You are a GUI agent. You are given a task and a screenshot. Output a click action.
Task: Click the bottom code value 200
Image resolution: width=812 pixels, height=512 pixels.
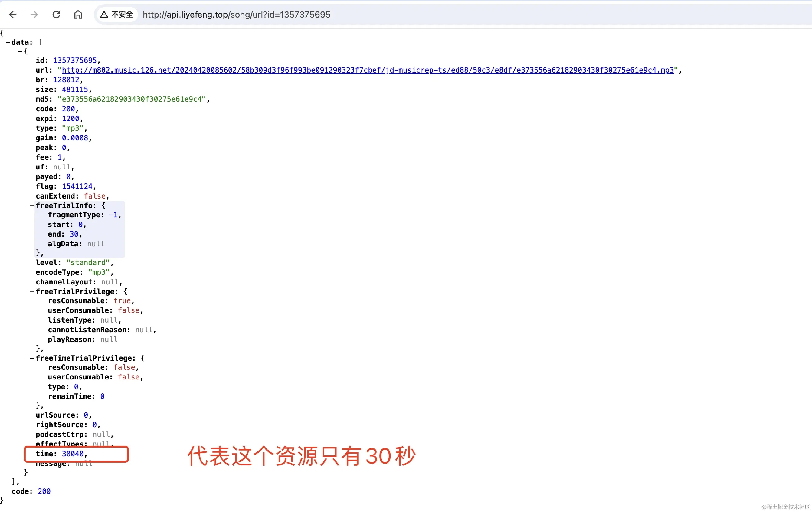coord(44,491)
